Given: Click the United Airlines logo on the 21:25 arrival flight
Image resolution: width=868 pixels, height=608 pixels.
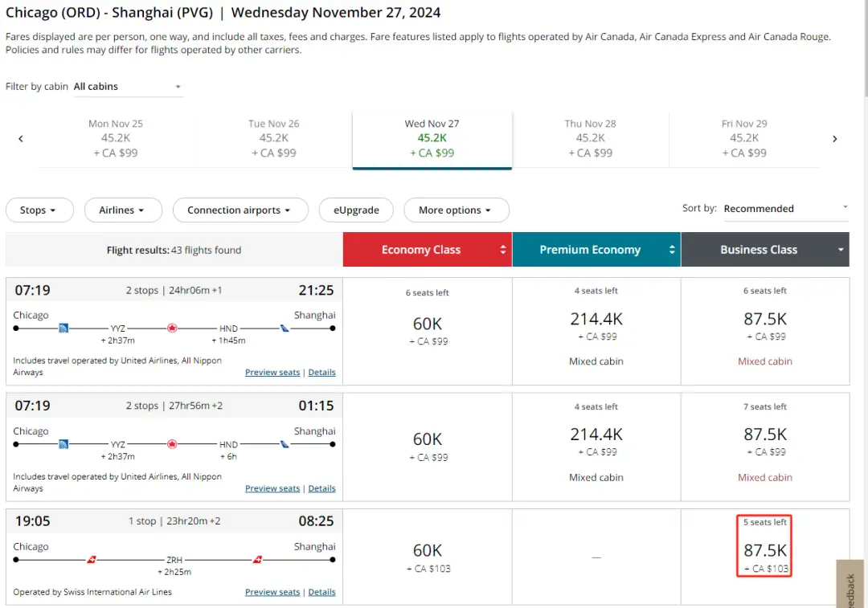Looking at the screenshot, I should pos(63,328).
